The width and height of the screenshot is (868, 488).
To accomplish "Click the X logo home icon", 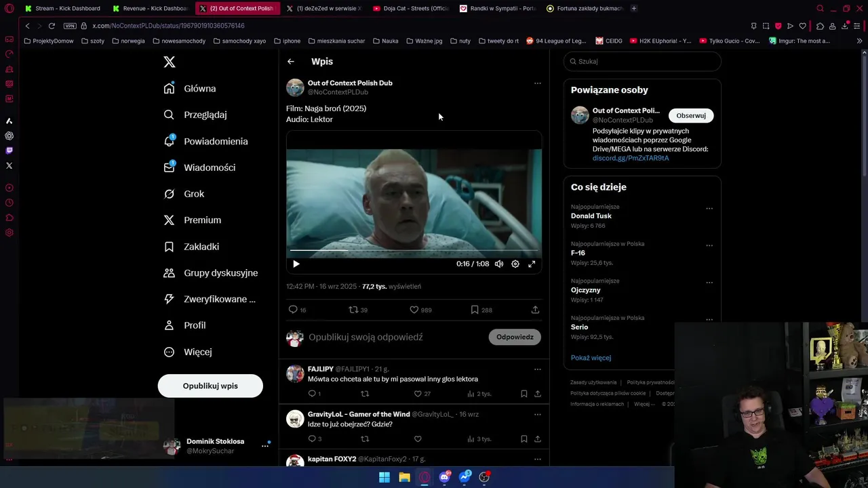I will tap(170, 62).
